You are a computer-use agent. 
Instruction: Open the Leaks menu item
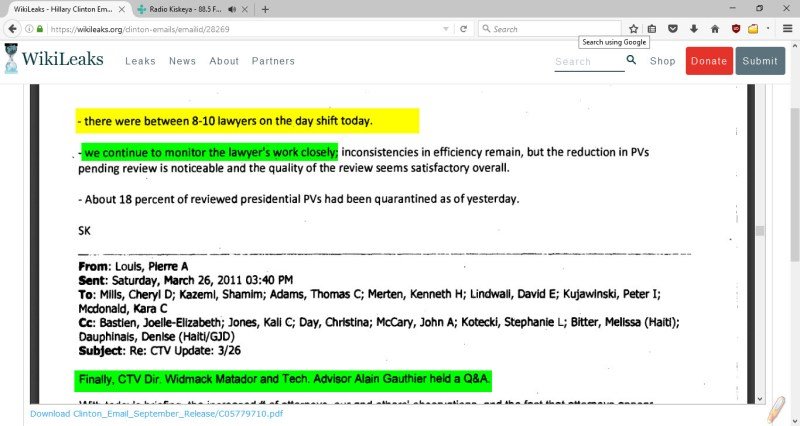tap(140, 61)
